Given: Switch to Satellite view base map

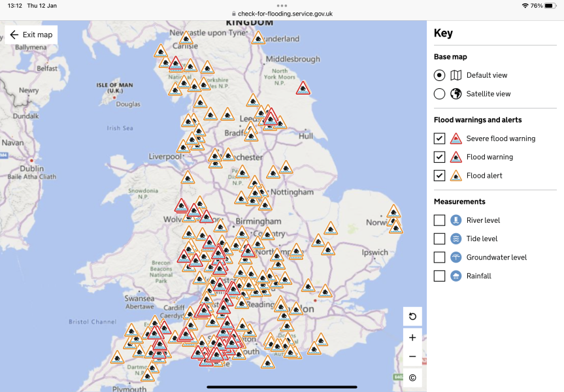Looking at the screenshot, I should click(x=439, y=94).
